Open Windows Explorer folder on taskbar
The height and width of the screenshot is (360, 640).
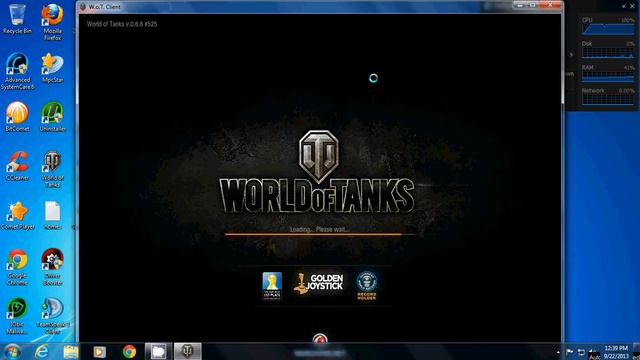pyautogui.click(x=71, y=351)
